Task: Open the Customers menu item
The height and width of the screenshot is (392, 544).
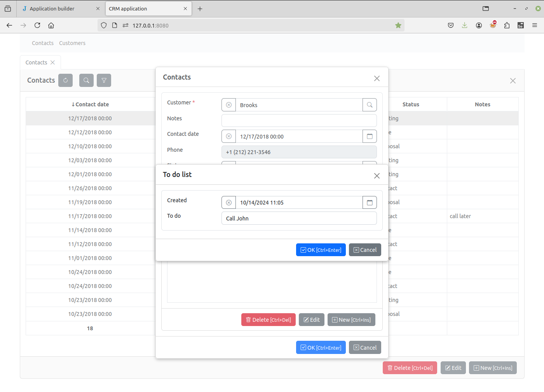Action: point(72,43)
